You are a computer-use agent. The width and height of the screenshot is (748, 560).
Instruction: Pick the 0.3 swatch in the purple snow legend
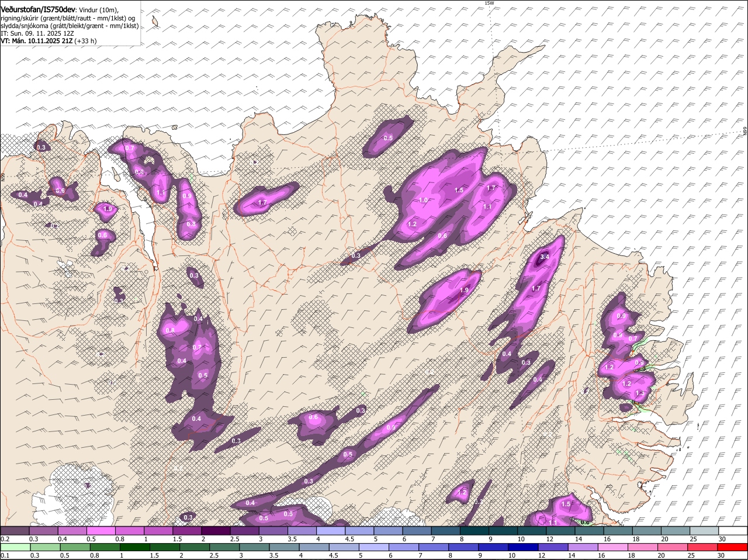point(43,530)
